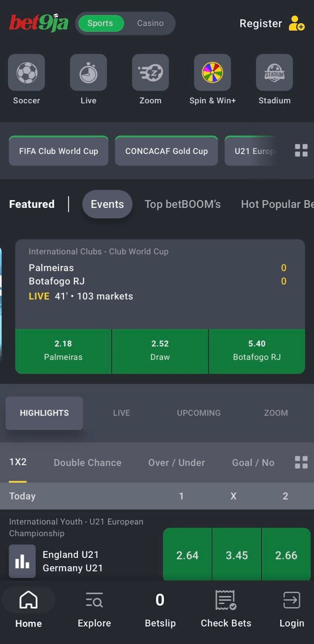Screen dimensions: 314x644
Task: Open Check Bets receipt icon
Action: pyautogui.click(x=225, y=600)
